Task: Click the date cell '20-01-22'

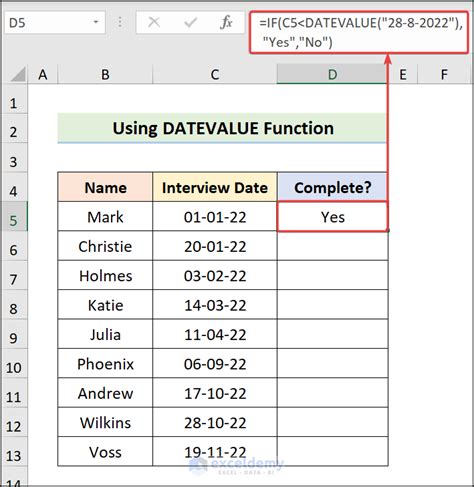Action: (215, 246)
